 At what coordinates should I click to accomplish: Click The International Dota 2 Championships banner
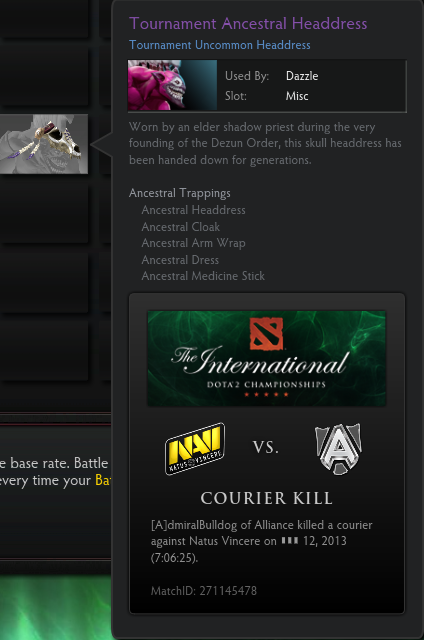pos(266,358)
